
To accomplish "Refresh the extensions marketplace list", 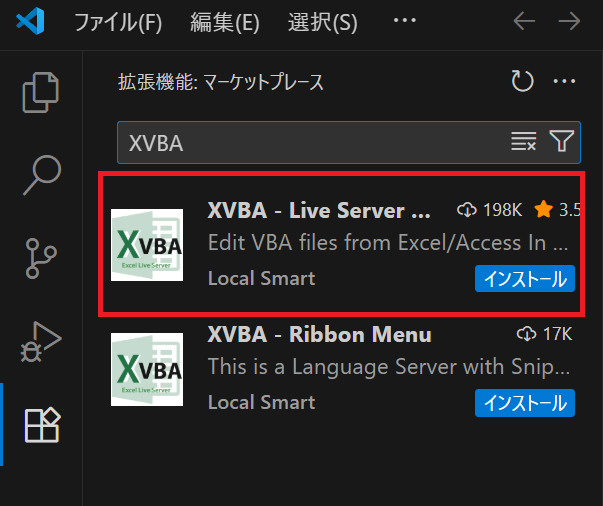I will point(522,82).
